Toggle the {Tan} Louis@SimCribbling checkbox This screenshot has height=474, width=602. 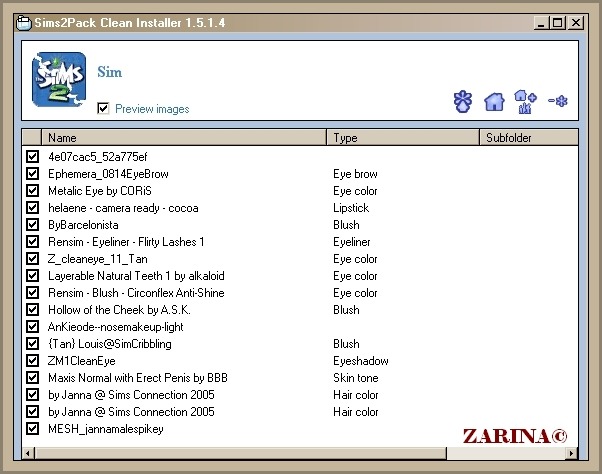[33, 344]
